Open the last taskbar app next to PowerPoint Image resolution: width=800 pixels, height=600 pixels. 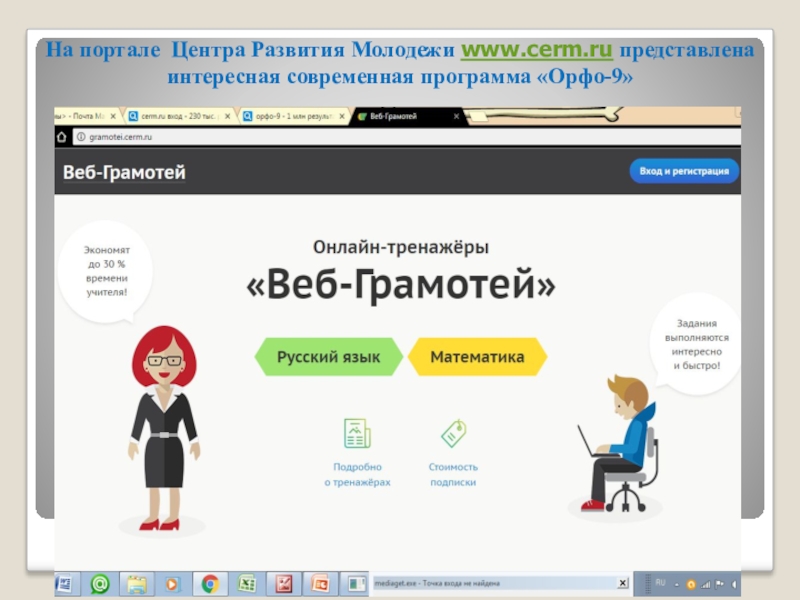[356, 584]
